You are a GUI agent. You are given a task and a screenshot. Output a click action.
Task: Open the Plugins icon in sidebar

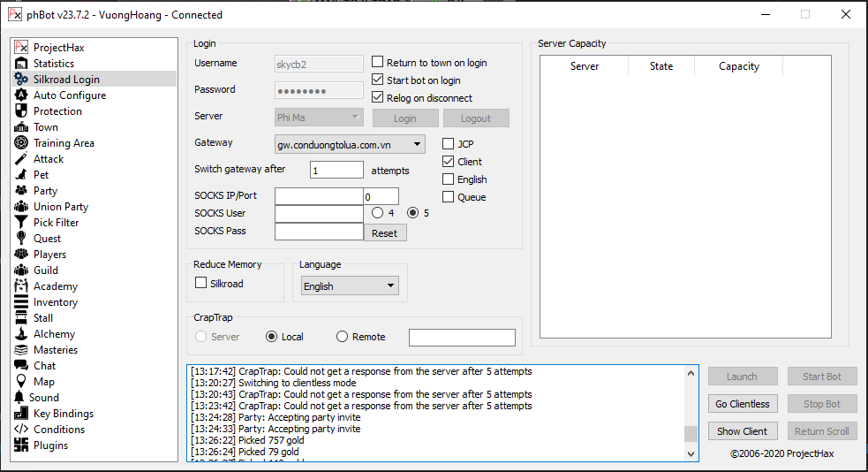coord(21,445)
